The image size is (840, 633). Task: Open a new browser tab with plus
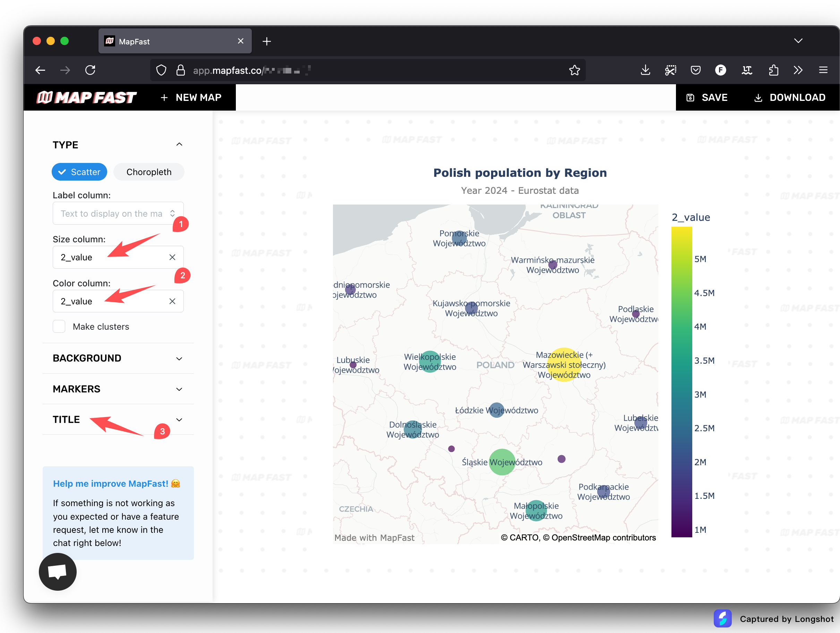267,41
